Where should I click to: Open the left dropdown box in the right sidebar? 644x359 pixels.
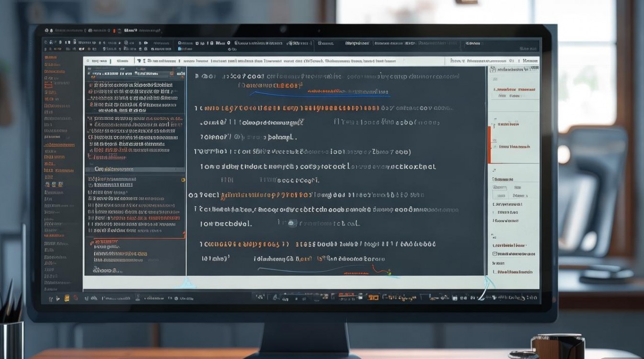click(500, 188)
